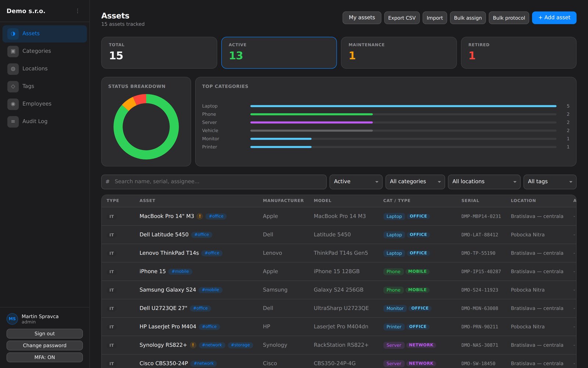Click the Sign out button
This screenshot has width=588, height=368.
click(x=44, y=334)
